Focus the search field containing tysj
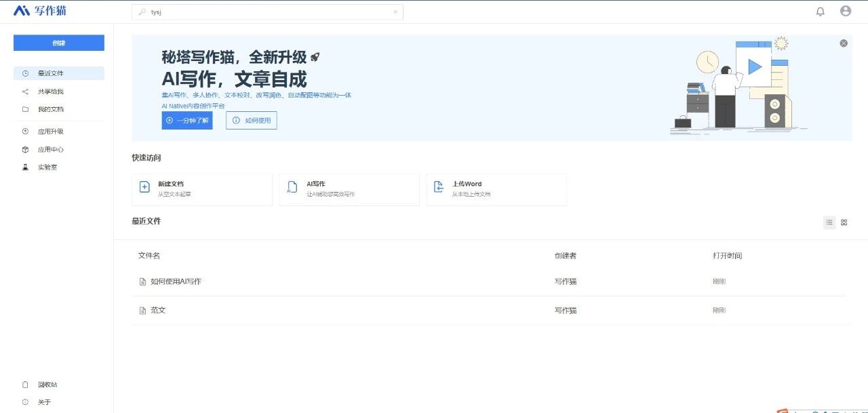 [x=267, y=12]
